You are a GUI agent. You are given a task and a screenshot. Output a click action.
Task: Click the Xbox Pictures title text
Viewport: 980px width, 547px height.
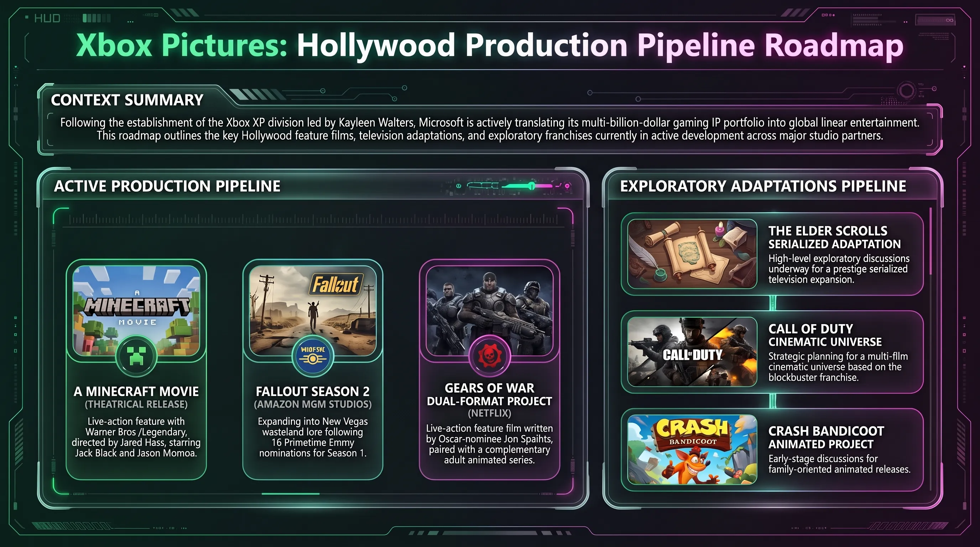[x=182, y=45]
